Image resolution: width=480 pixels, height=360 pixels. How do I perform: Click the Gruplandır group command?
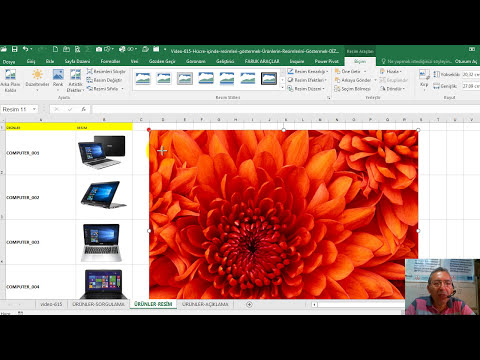[394, 80]
